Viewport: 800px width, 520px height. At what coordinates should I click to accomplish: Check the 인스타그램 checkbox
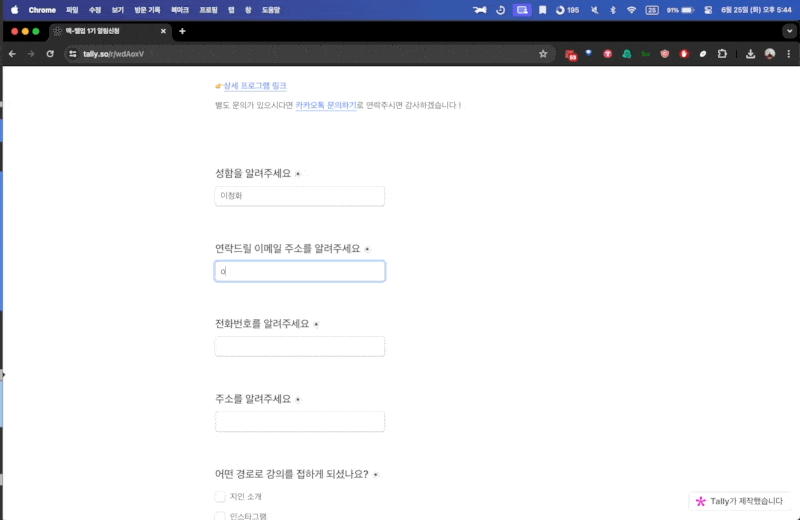click(x=220, y=516)
